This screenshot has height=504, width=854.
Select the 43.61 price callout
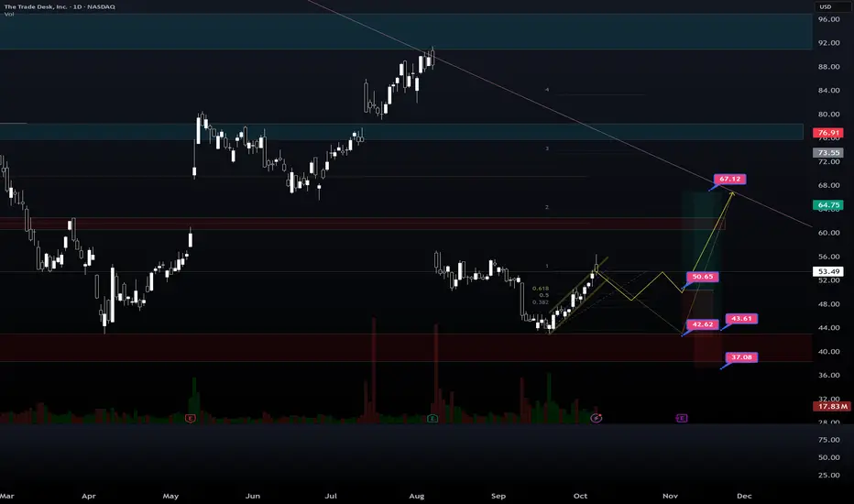[x=741, y=318]
